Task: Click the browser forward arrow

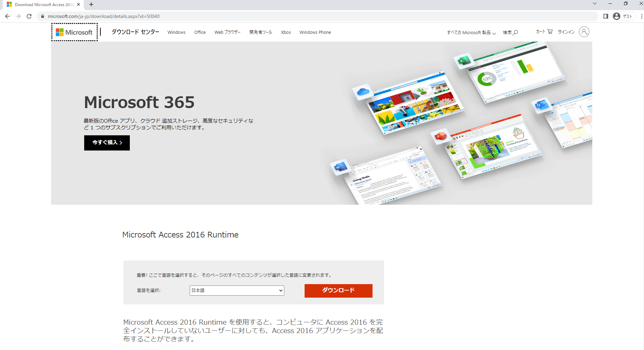Action: [x=18, y=16]
